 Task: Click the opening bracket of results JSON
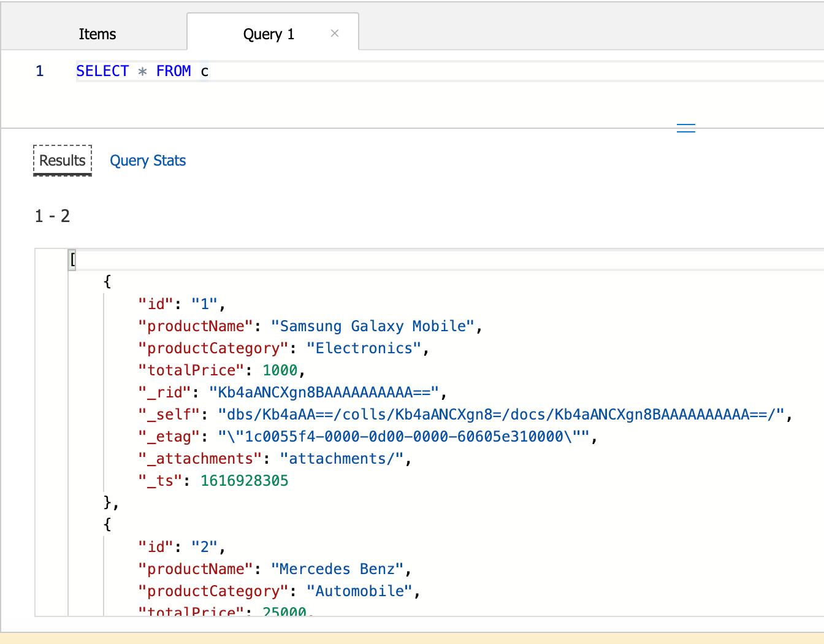pos(72,259)
